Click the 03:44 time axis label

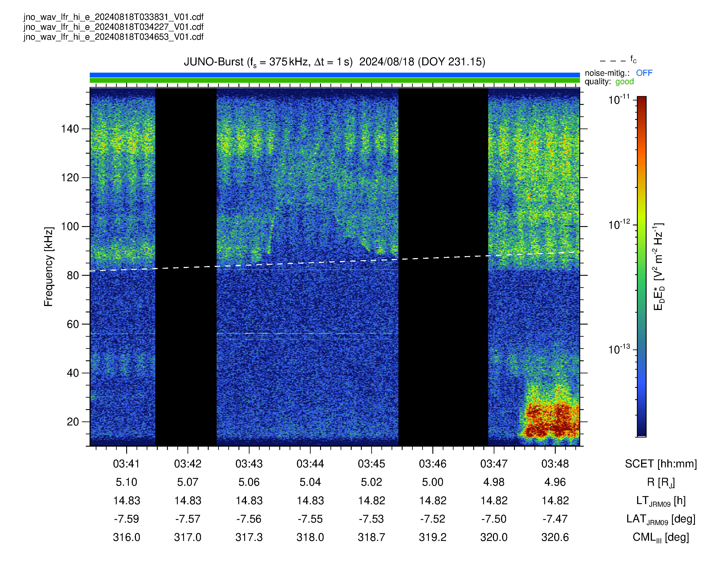[310, 464]
